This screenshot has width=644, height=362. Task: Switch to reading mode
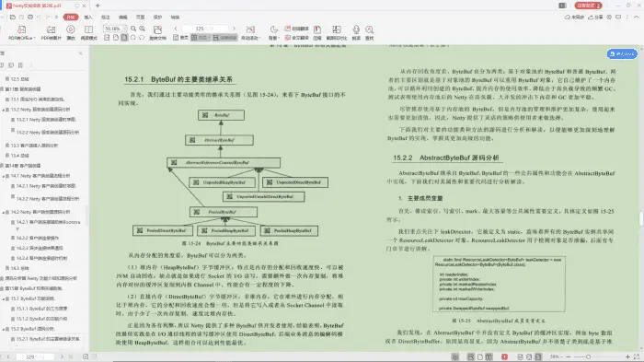click(x=88, y=32)
